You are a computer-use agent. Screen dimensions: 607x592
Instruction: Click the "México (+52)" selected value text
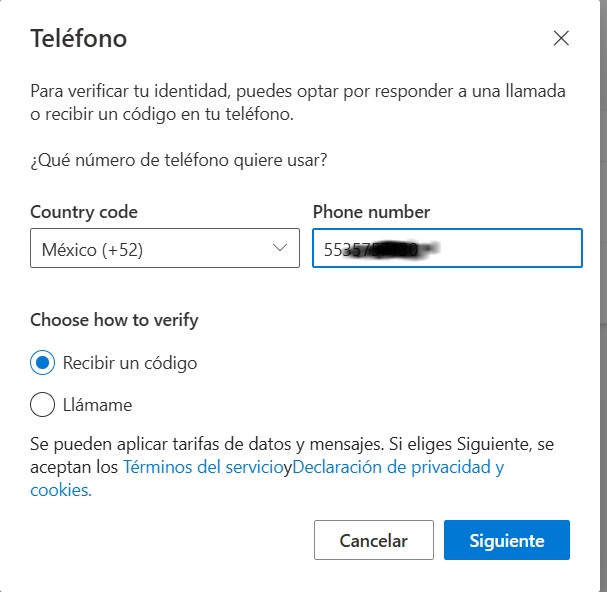click(92, 249)
